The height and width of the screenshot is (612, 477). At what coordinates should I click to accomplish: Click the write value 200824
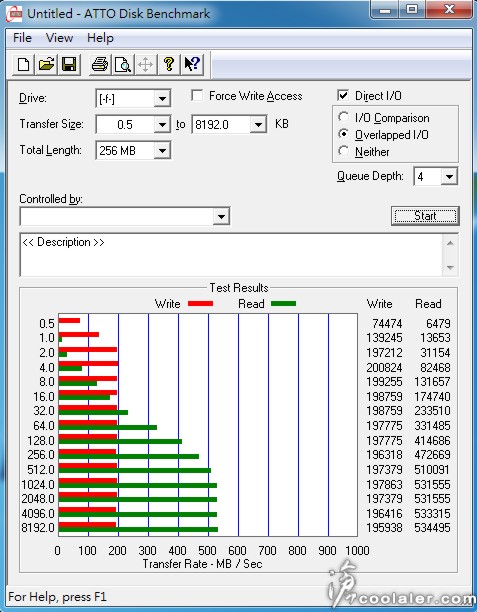tap(384, 367)
